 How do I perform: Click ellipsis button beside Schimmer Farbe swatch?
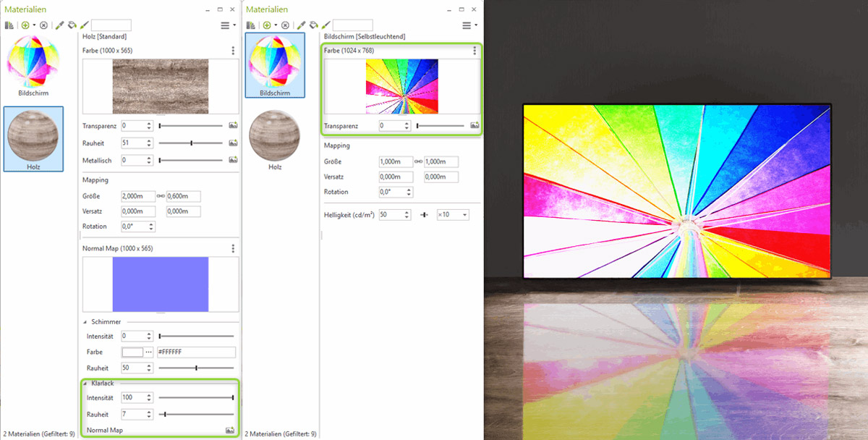tap(149, 352)
